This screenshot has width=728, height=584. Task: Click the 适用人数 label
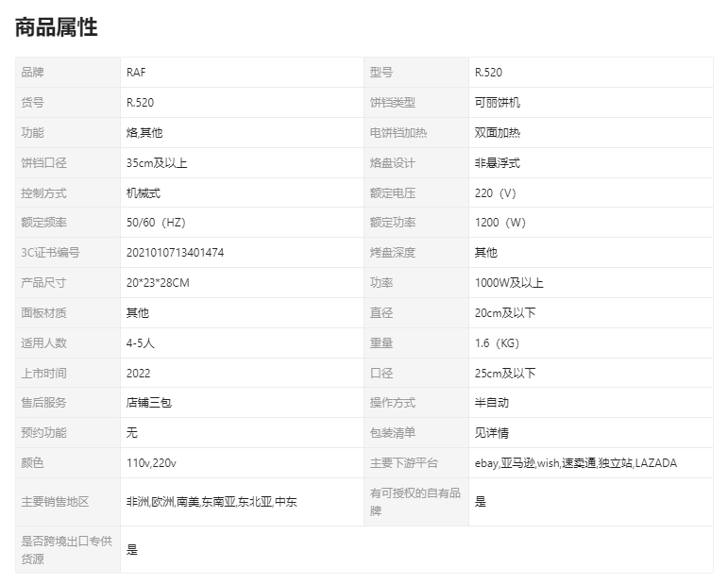(43, 342)
